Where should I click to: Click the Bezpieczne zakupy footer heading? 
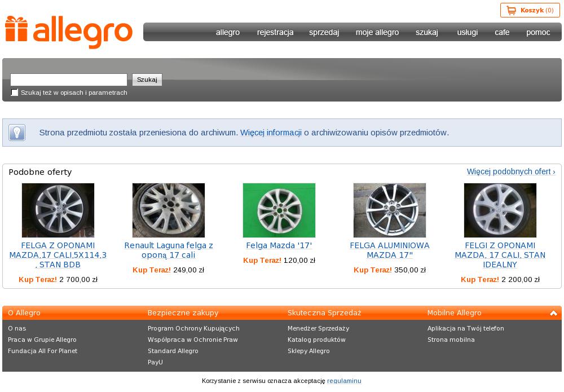(x=183, y=313)
